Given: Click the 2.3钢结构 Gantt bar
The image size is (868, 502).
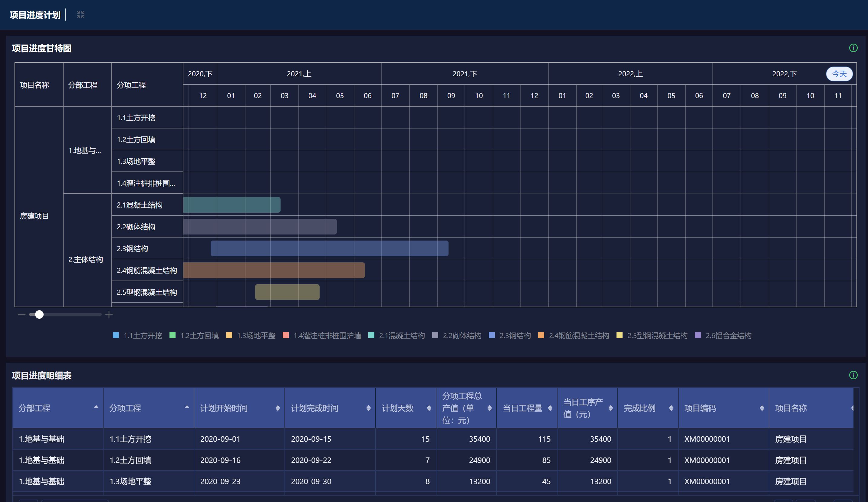Looking at the screenshot, I should click(329, 249).
